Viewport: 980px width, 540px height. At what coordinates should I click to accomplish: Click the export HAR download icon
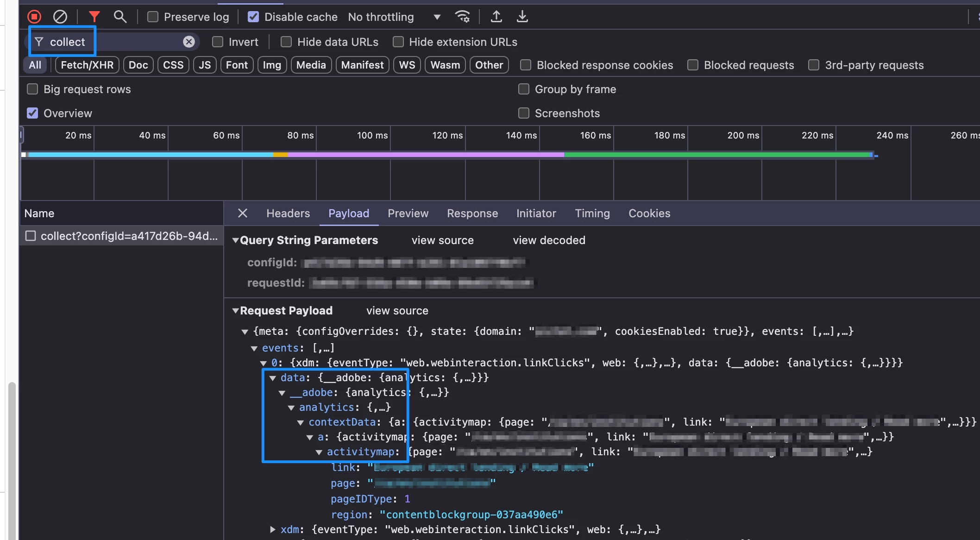(522, 17)
